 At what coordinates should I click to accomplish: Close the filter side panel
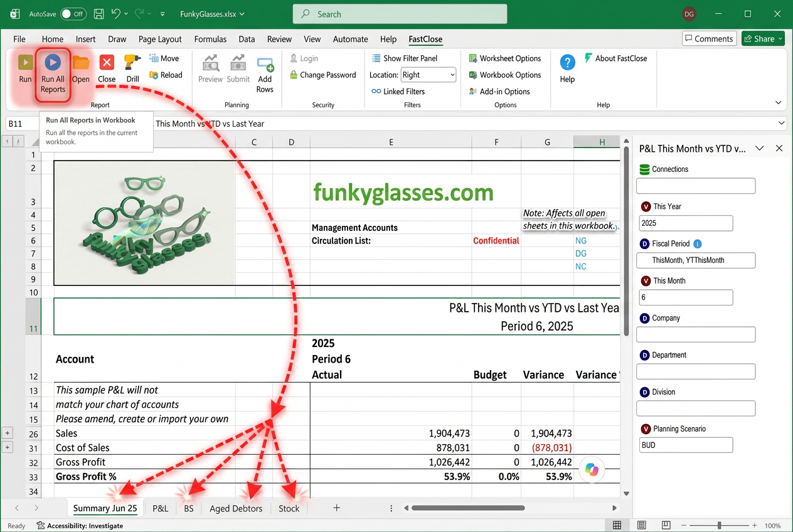(779, 149)
